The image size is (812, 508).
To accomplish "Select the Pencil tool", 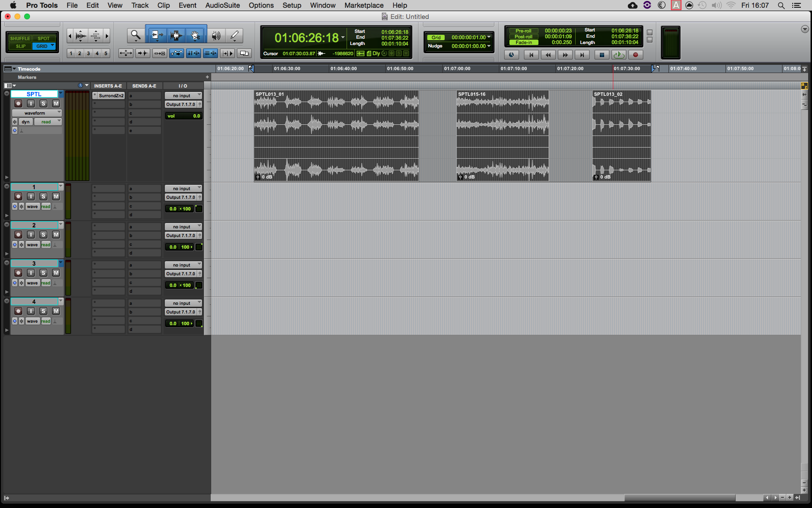I will coord(234,35).
